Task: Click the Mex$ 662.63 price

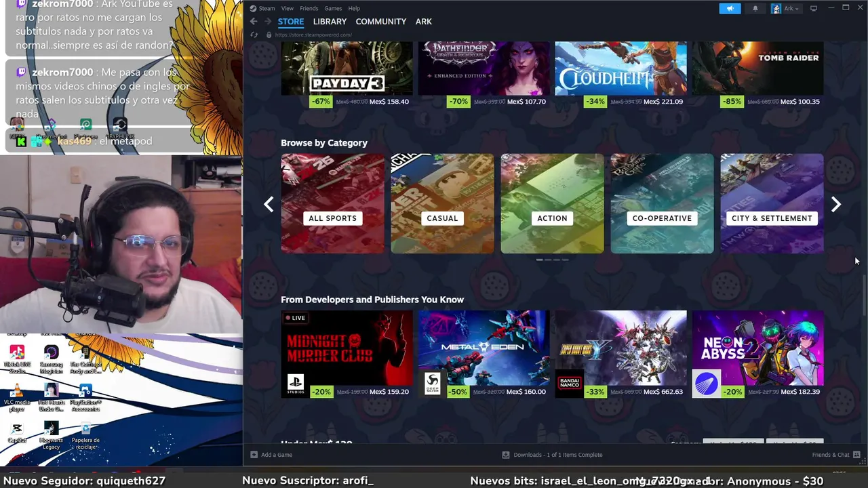Action: pyautogui.click(x=663, y=392)
